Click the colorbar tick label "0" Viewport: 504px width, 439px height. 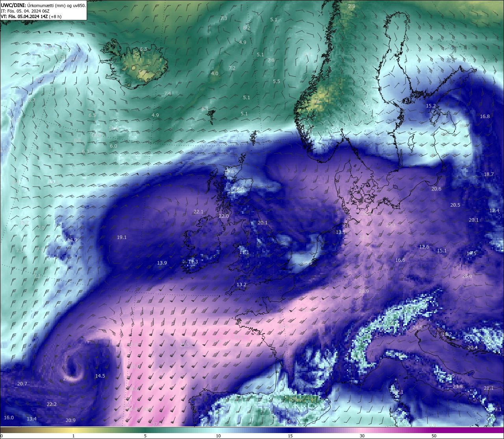pyautogui.click(x=2, y=436)
